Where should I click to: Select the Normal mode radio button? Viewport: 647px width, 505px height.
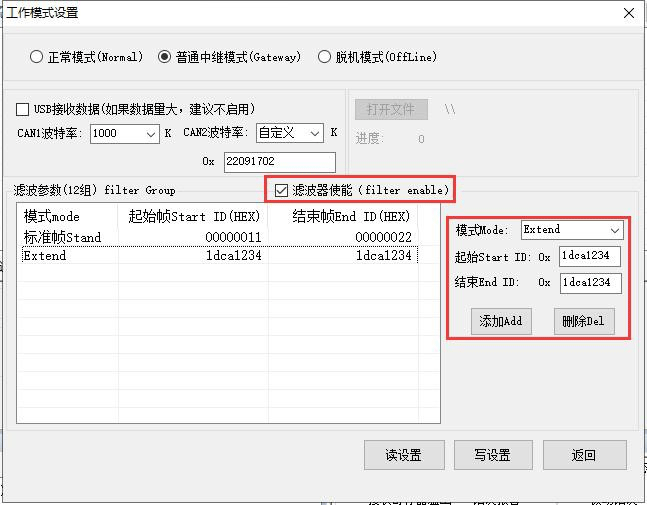tap(37, 57)
